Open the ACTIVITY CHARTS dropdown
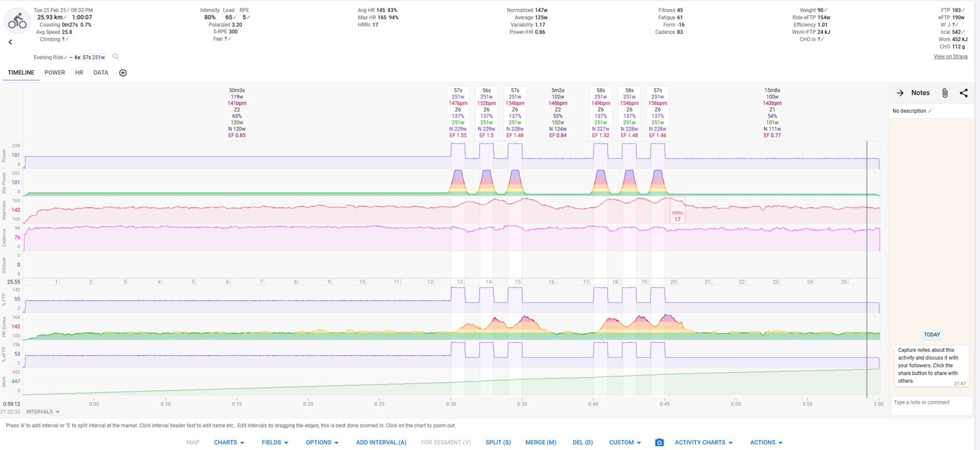980x450 pixels. (x=703, y=442)
